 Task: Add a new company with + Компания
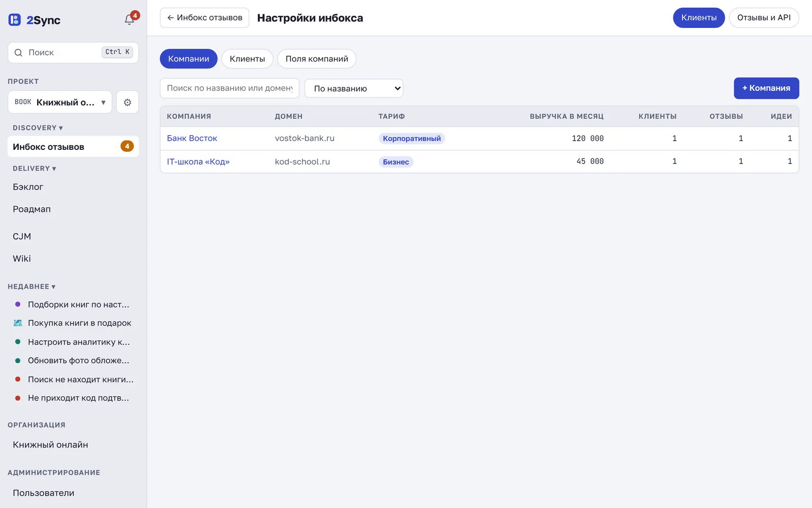766,88
